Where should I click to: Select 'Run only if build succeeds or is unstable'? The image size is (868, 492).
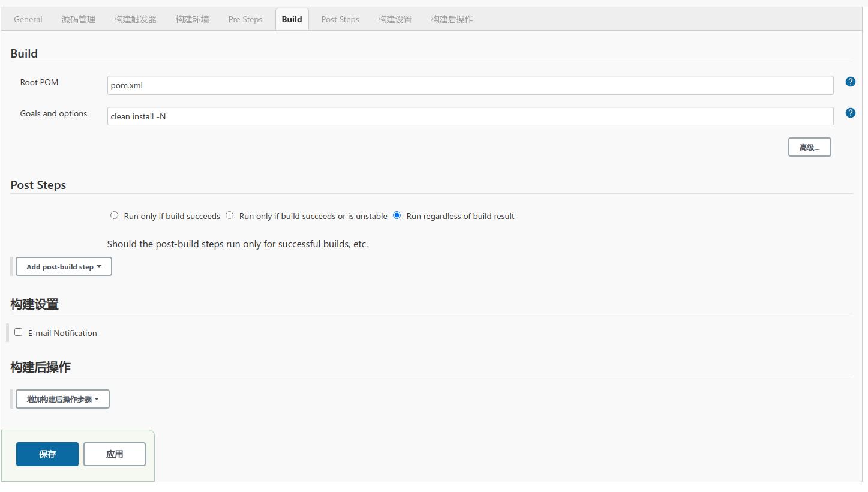(x=230, y=215)
